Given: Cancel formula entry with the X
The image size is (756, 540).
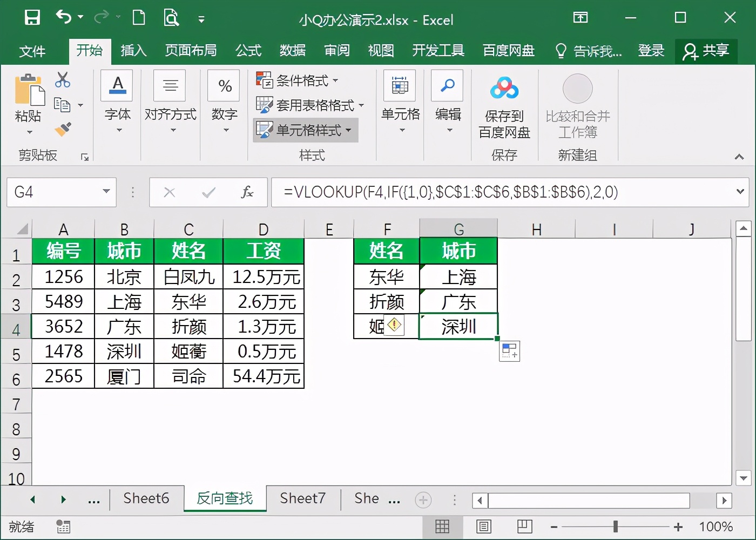Looking at the screenshot, I should (x=170, y=192).
